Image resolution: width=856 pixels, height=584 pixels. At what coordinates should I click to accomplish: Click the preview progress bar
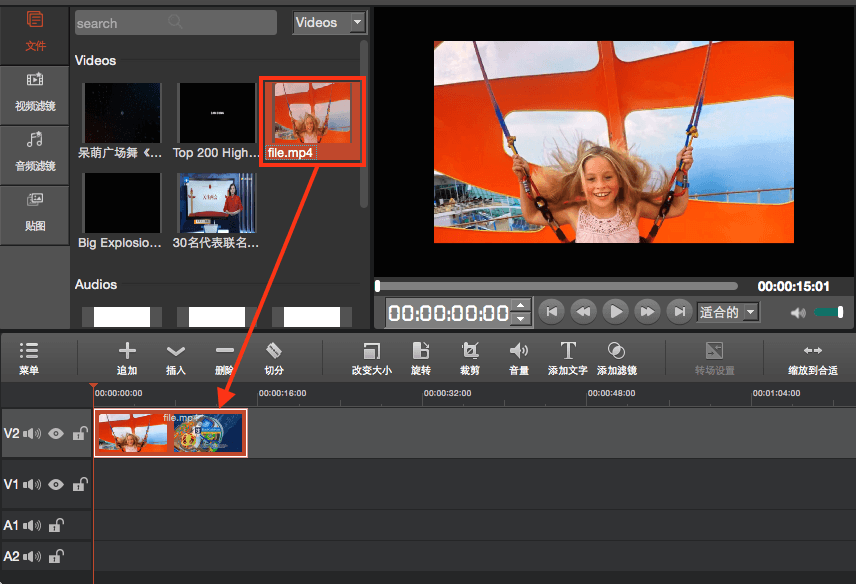(x=556, y=286)
